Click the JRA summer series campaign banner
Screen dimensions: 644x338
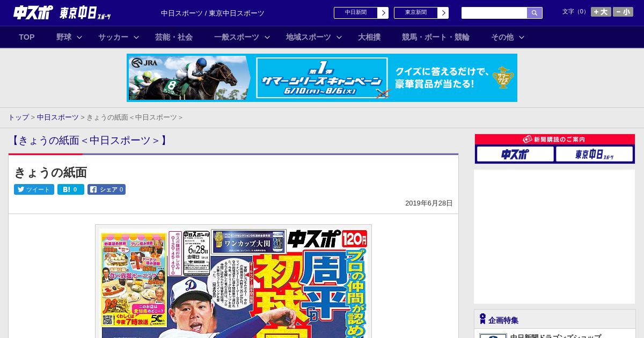[x=322, y=78]
